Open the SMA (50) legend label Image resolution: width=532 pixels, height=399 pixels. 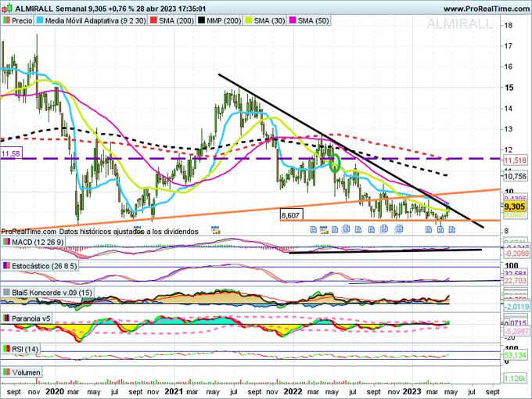click(314, 20)
